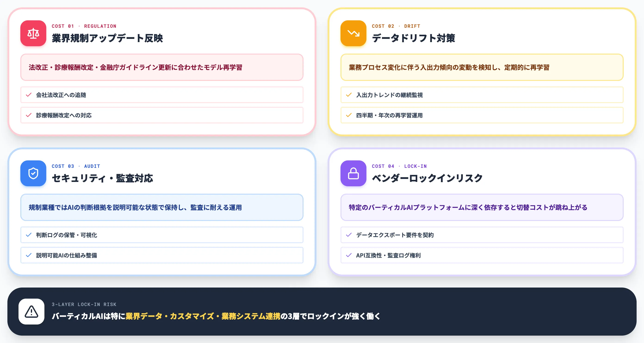Viewport: 644px width, 343px height.
Task: Click checkmark beside 説明可能AIの仕組み整備
Action: 29,255
